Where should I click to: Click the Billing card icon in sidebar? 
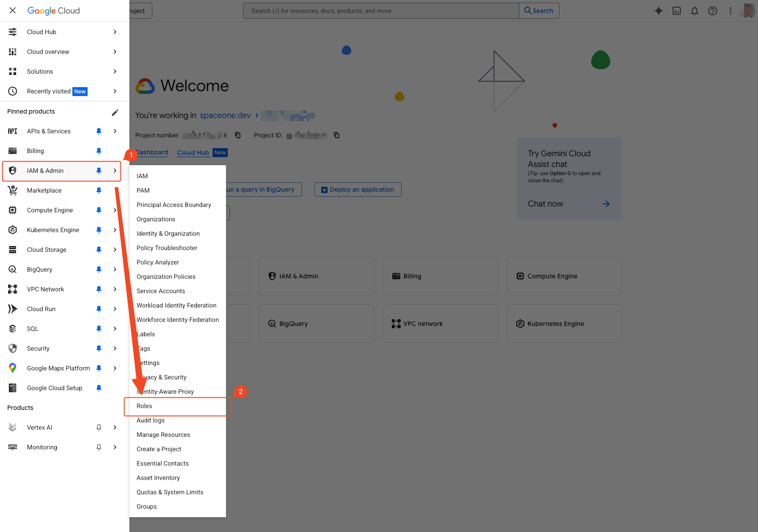(13, 151)
